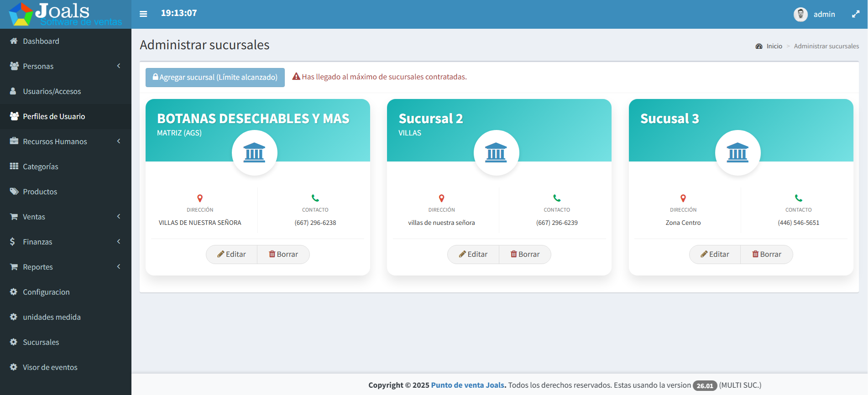Click the Agregar sucursal button
The image size is (868, 395).
(215, 78)
